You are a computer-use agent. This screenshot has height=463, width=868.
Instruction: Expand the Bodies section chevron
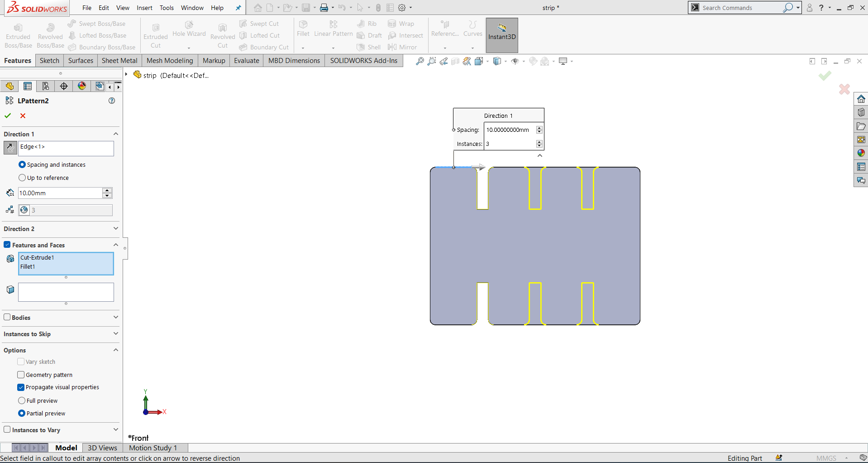[116, 317]
